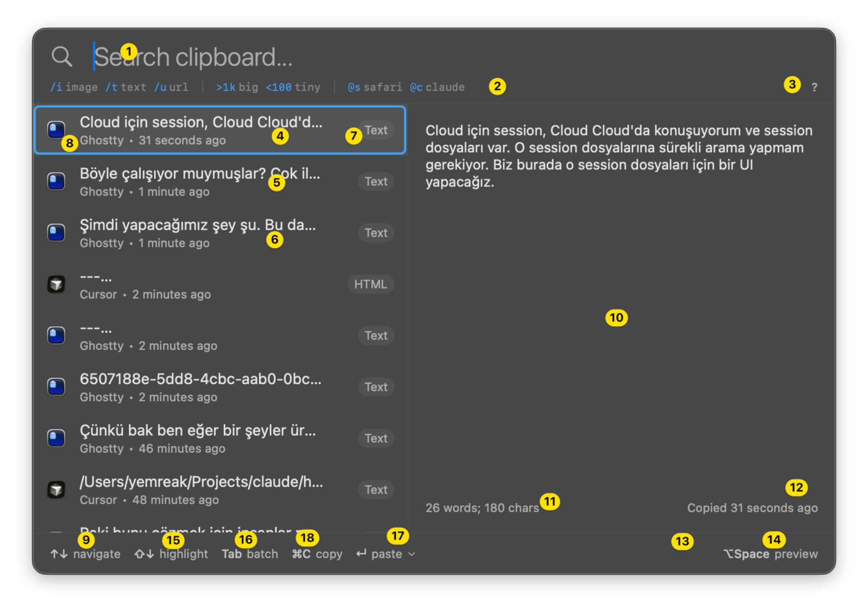The image size is (868, 611).
Task: Click Cursor icon on the HTML entry
Action: click(56, 284)
